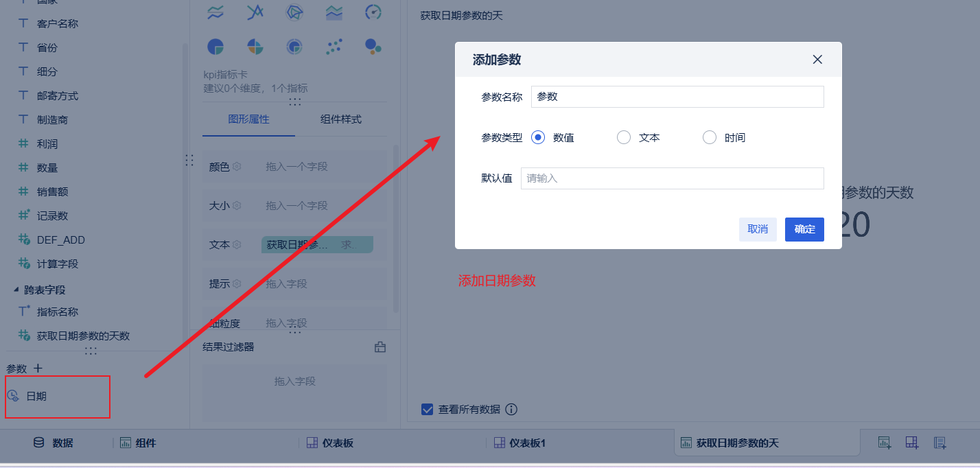Image resolution: width=980 pixels, height=468 pixels.
Task: Select the 利润 field
Action: coord(47,143)
